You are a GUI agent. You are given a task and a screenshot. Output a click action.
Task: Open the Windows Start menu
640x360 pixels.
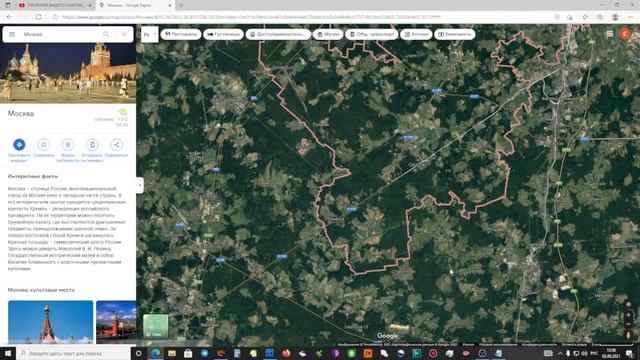8,353
